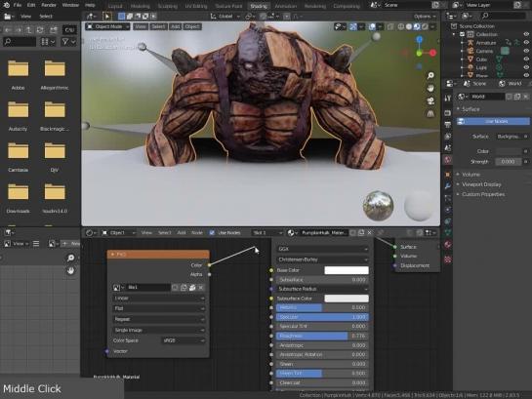Go to parent directory in file browser

click(x=29, y=30)
